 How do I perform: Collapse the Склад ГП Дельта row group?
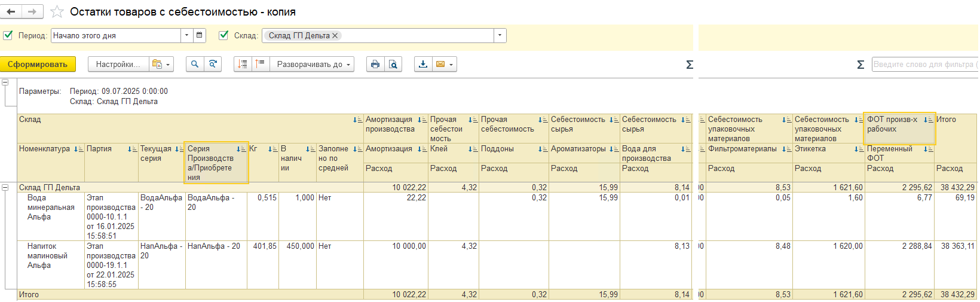5,187
